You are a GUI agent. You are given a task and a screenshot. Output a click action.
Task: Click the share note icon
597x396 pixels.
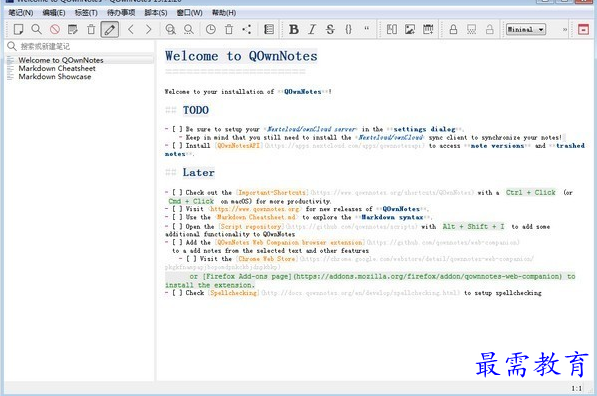tap(247, 29)
